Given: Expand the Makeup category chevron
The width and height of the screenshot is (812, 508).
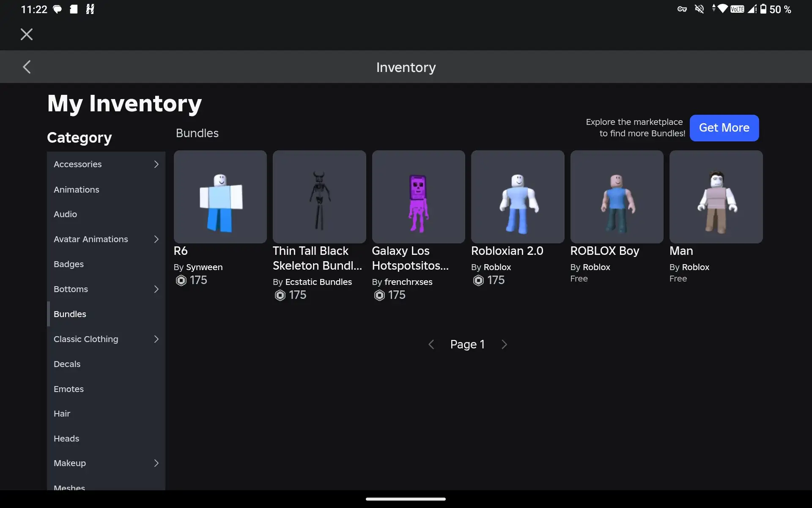Looking at the screenshot, I should (156, 463).
